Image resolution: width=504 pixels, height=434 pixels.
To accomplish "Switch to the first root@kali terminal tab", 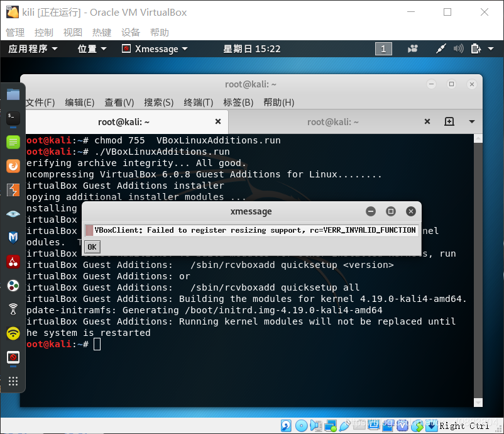I will click(124, 122).
